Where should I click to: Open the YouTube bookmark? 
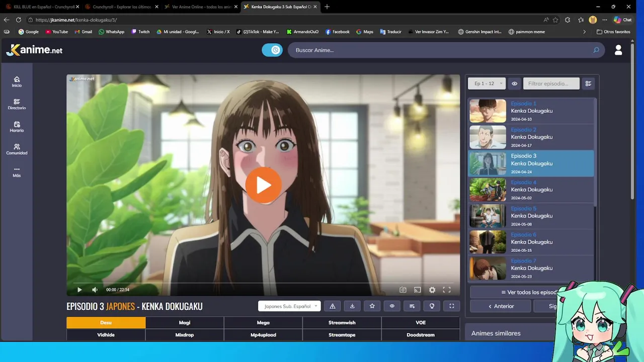coord(56,32)
